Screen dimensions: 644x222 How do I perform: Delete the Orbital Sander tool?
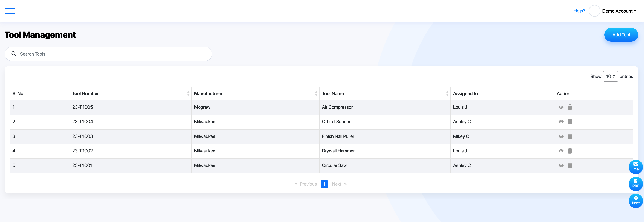click(570, 122)
